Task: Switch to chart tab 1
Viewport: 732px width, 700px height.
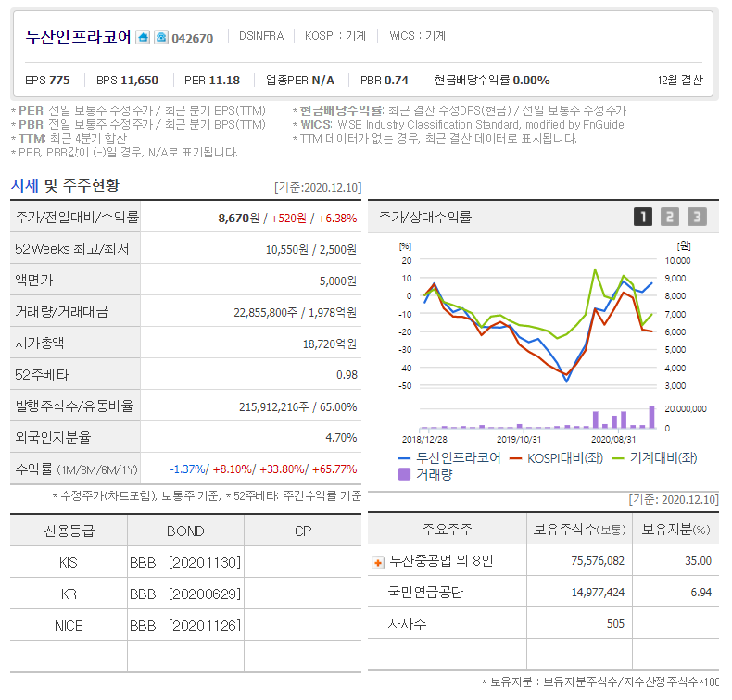Action: 643,217
